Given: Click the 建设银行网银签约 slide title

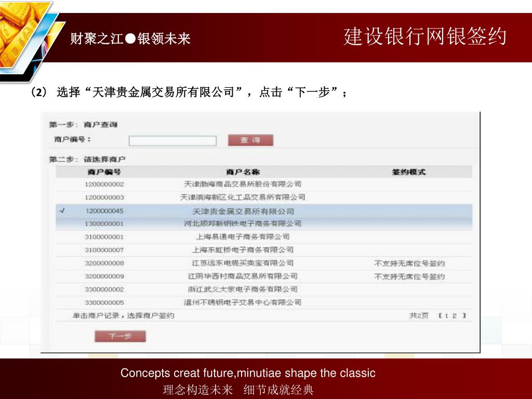Looking at the screenshot, I should click(425, 37).
